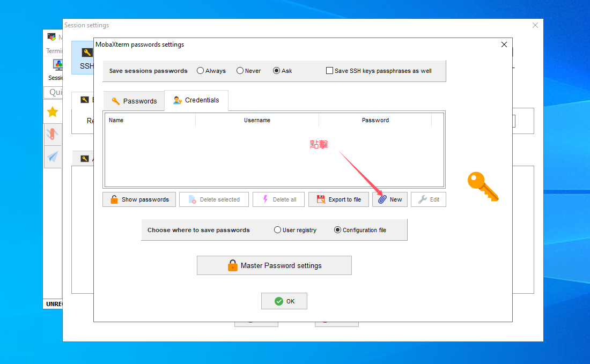Create a New credential entry
Screen dimensions: 590x364
[x=390, y=199]
